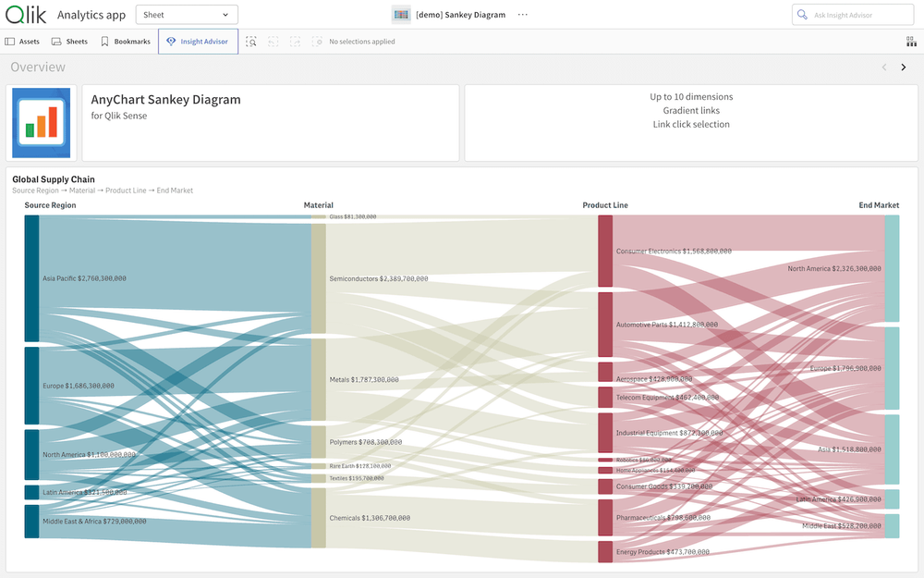The image size is (924, 578).
Task: Select the Middle East & Africa node
Action: (x=31, y=522)
